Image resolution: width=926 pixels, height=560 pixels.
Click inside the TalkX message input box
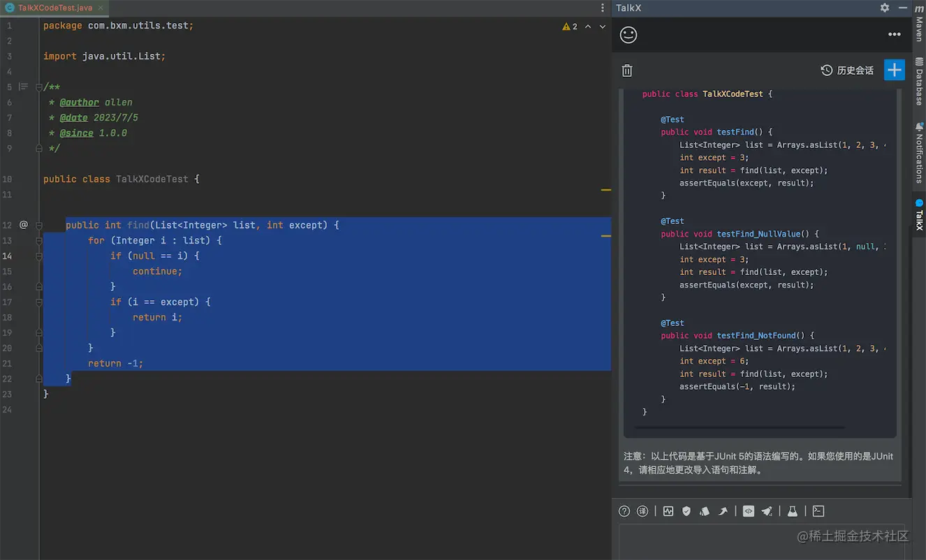[x=761, y=540]
